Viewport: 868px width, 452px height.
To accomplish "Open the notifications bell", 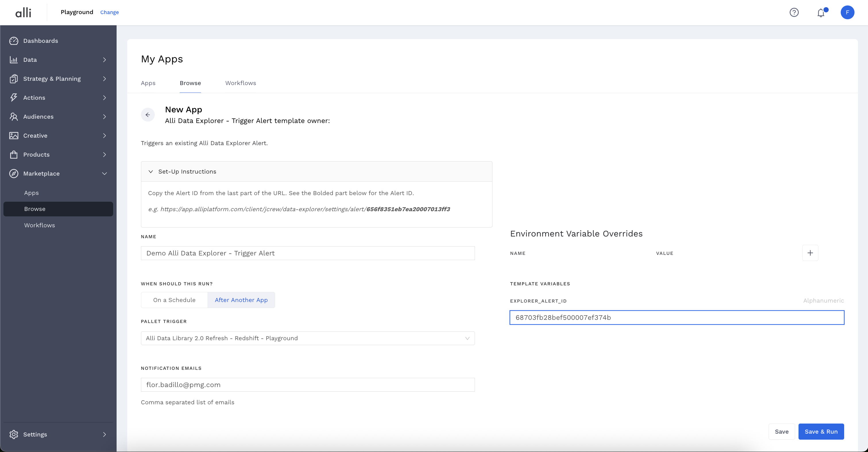I will (x=821, y=13).
